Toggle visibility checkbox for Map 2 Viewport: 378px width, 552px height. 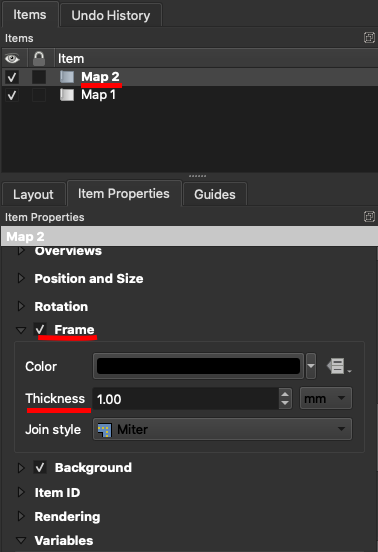pos(12,77)
